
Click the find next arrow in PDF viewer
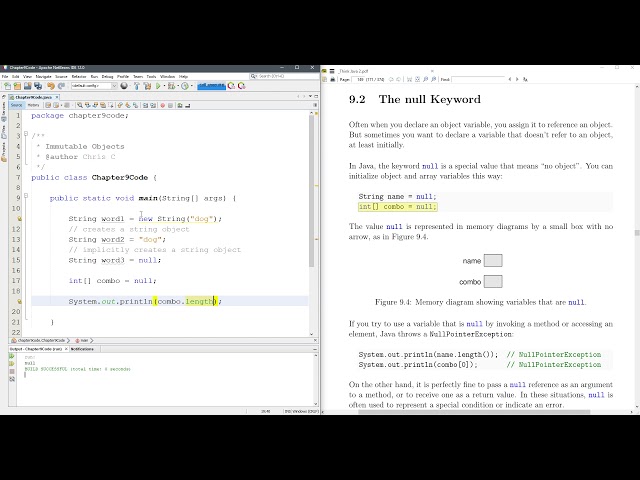(517, 79)
